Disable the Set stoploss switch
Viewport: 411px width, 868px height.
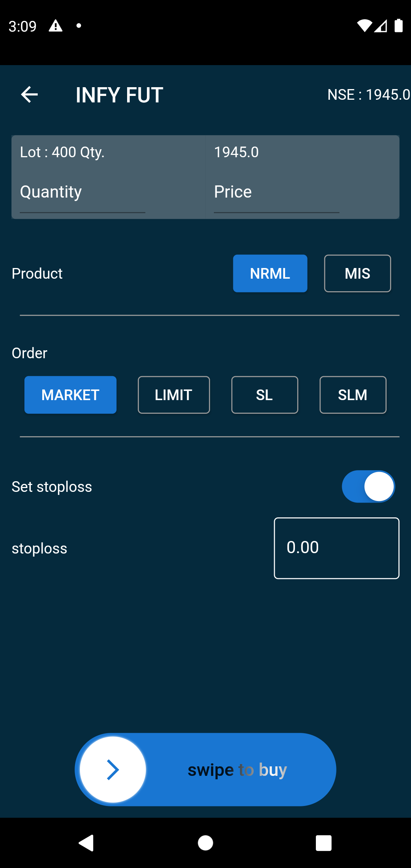click(368, 487)
